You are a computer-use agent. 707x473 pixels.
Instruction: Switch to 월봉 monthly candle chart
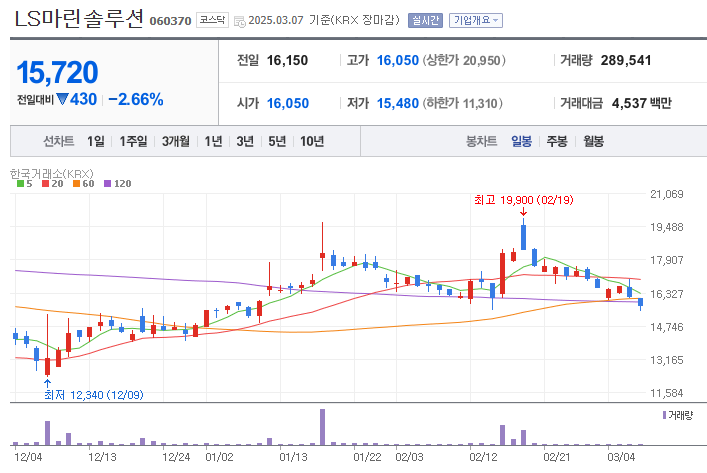593,142
